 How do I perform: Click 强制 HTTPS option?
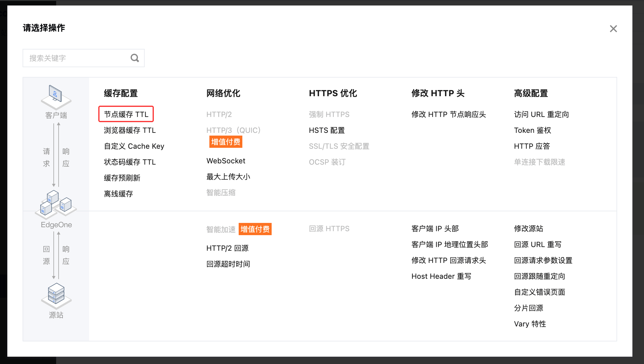pyautogui.click(x=329, y=114)
